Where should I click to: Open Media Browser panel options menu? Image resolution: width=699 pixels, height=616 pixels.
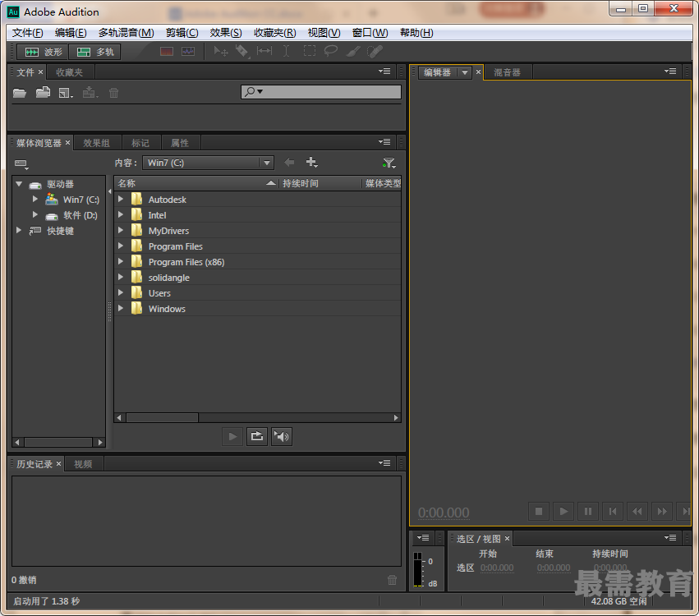pos(384,142)
